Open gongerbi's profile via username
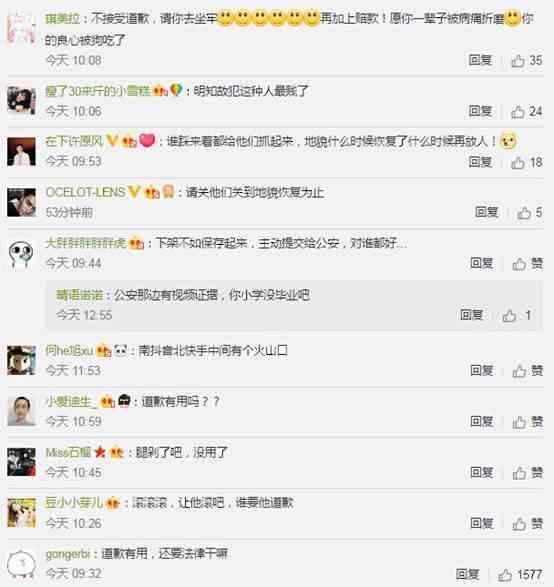 point(68,554)
